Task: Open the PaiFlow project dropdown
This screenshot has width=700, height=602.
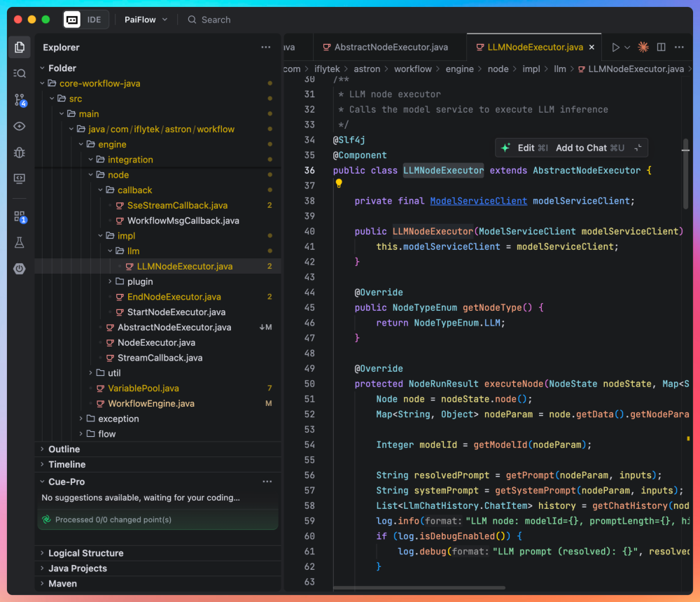Action: click(x=146, y=20)
